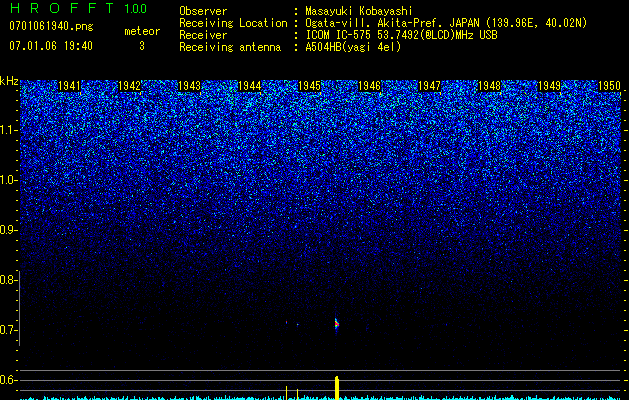The width and height of the screenshot is (629, 400).
Task: Click the HROFFT 1.0.0 title text
Action: (x=78, y=8)
